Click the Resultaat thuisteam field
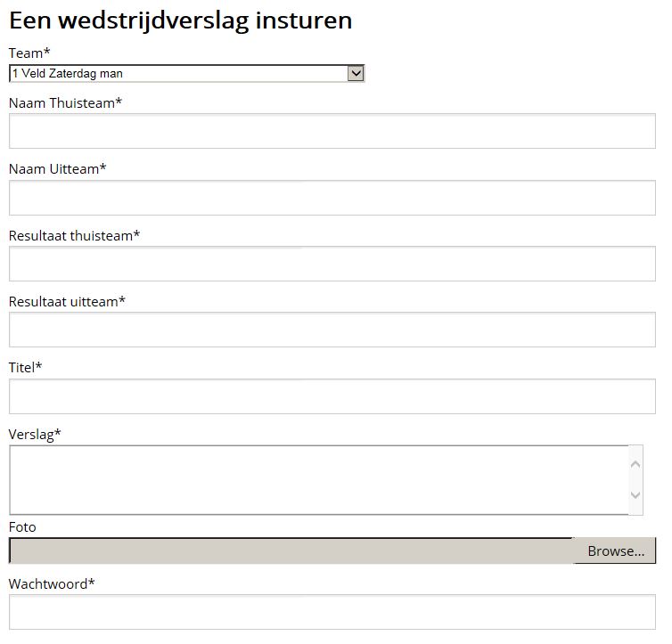The width and height of the screenshot is (672, 644). point(332,264)
